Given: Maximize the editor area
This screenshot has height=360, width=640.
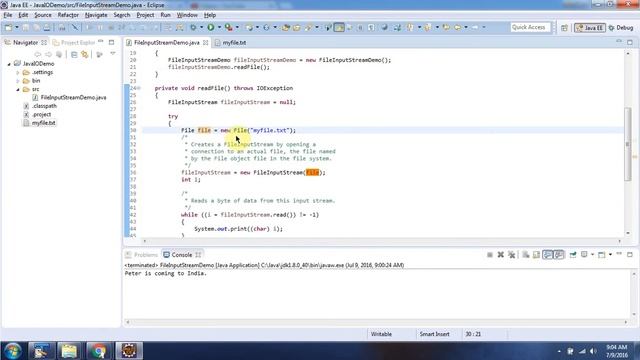Looking at the screenshot, I should click(x=630, y=42).
